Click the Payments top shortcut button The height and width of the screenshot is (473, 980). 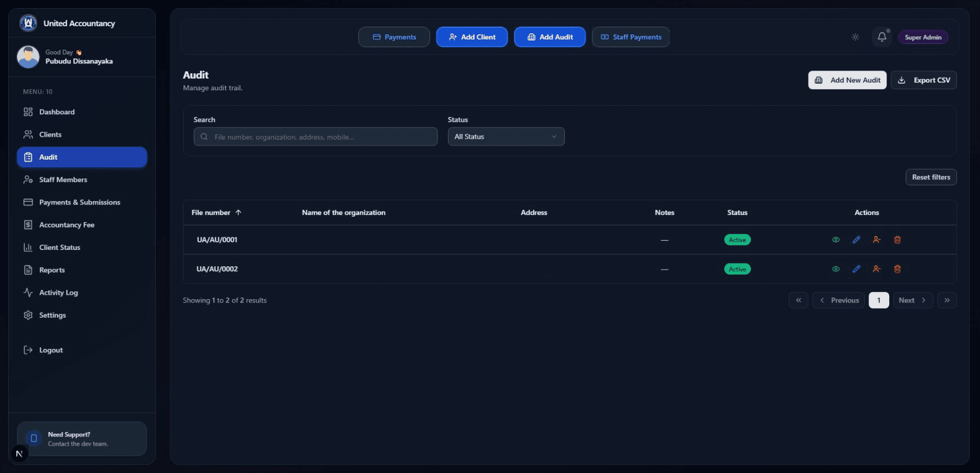(394, 37)
